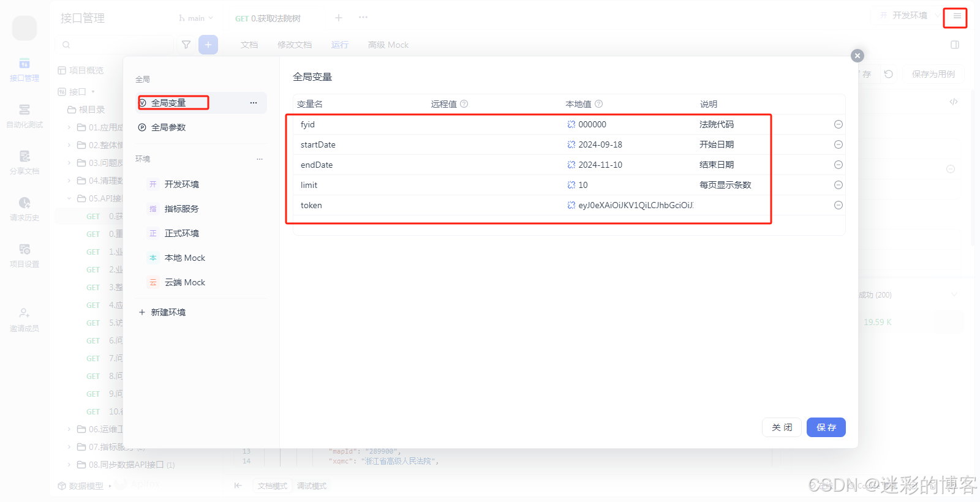The height and width of the screenshot is (502, 980).
Task: Click the filter funnel icon
Action: (186, 45)
